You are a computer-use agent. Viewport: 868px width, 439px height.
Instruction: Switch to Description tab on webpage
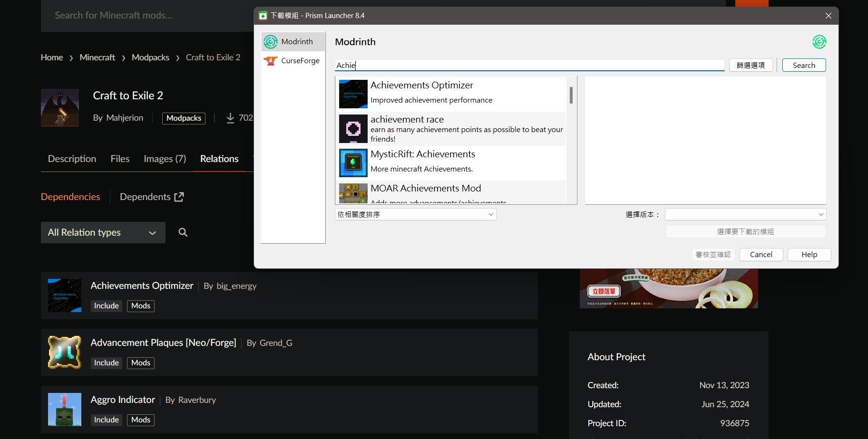click(x=72, y=159)
